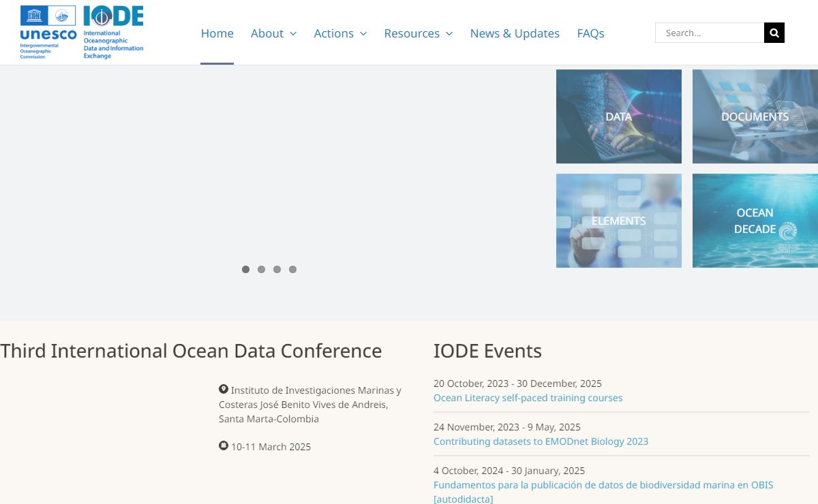Screen dimensions: 818x504
Task: Open the DOCUMENTS tile
Action: click(755, 116)
